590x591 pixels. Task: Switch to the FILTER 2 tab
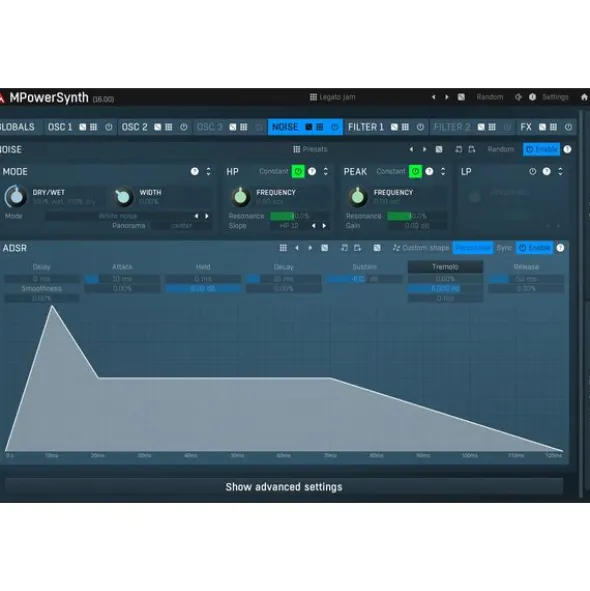tap(452, 127)
